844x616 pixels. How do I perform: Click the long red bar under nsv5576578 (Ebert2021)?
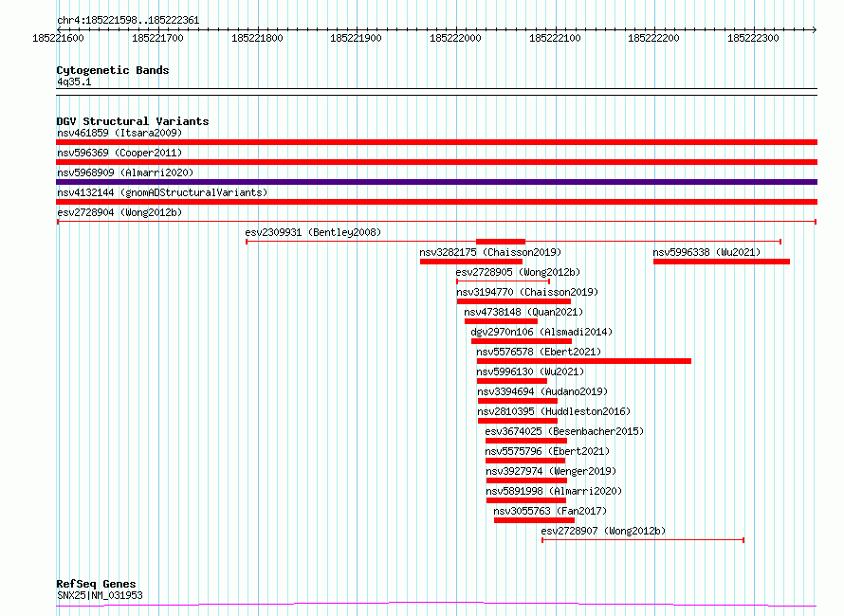click(x=584, y=361)
